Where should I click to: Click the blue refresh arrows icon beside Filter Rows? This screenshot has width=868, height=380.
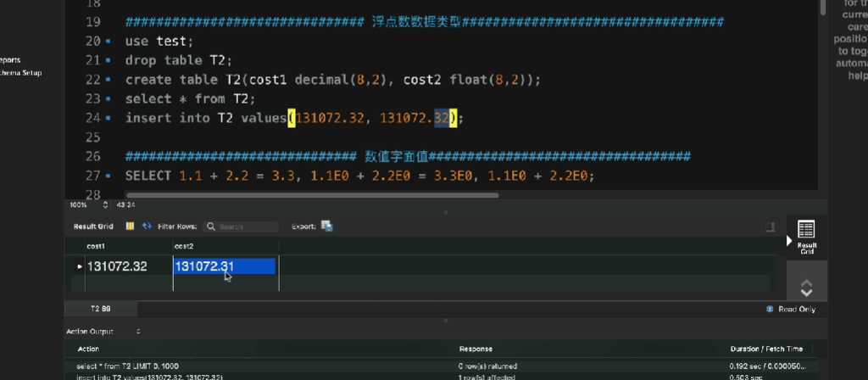click(x=147, y=226)
